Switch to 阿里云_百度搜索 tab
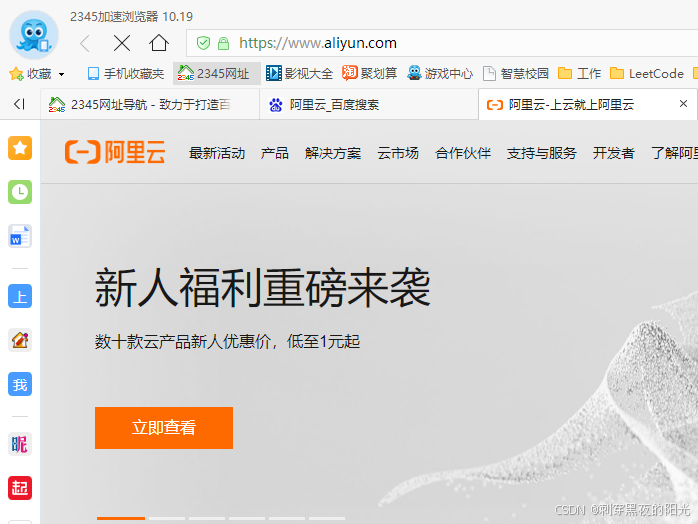The width and height of the screenshot is (698, 524). [x=369, y=105]
